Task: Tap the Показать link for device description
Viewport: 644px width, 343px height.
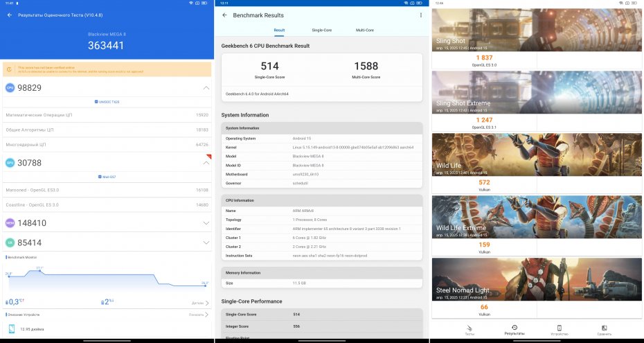Action: click(200, 314)
